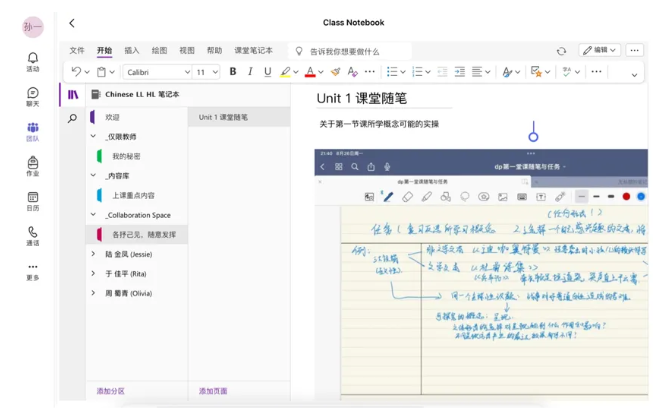This screenshot has width=657, height=411.
Task: Expand the 陆 金凤 (Jessie) section group
Action: (94, 254)
